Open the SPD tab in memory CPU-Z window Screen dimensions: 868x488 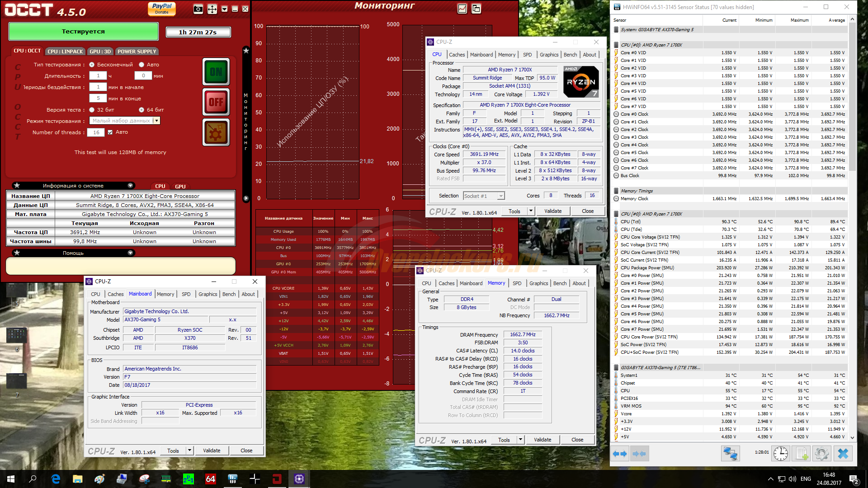pos(517,283)
